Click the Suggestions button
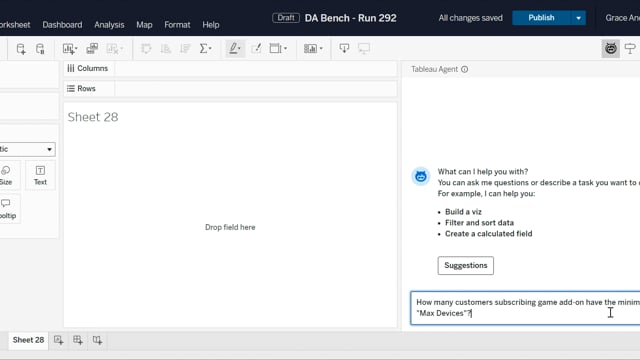The height and width of the screenshot is (360, 640). point(466,265)
